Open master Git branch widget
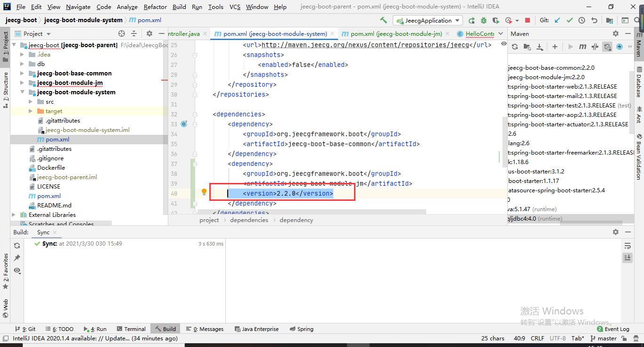Viewport: 644px width, 347px height. pos(603,338)
